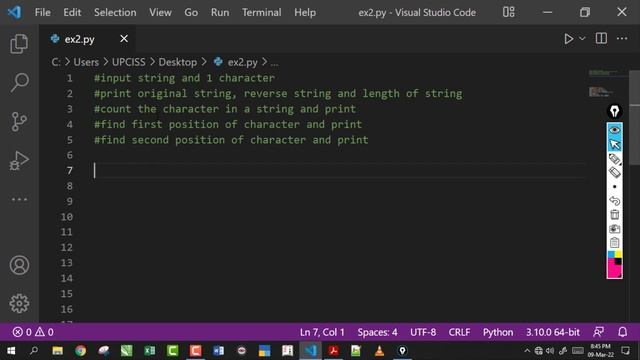
Task: Select the ex2.py editor tab
Action: tap(87, 39)
